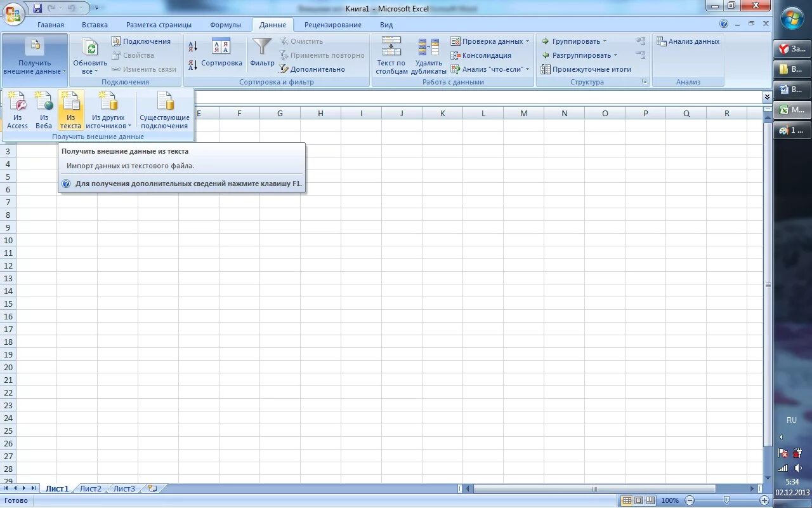Open Сортировка sort dialog

tap(221, 53)
